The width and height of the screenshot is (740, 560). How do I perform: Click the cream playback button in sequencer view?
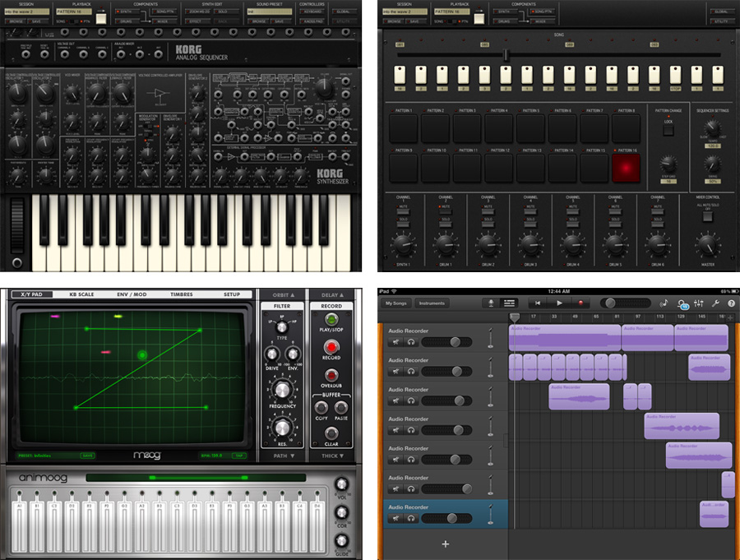click(479, 18)
